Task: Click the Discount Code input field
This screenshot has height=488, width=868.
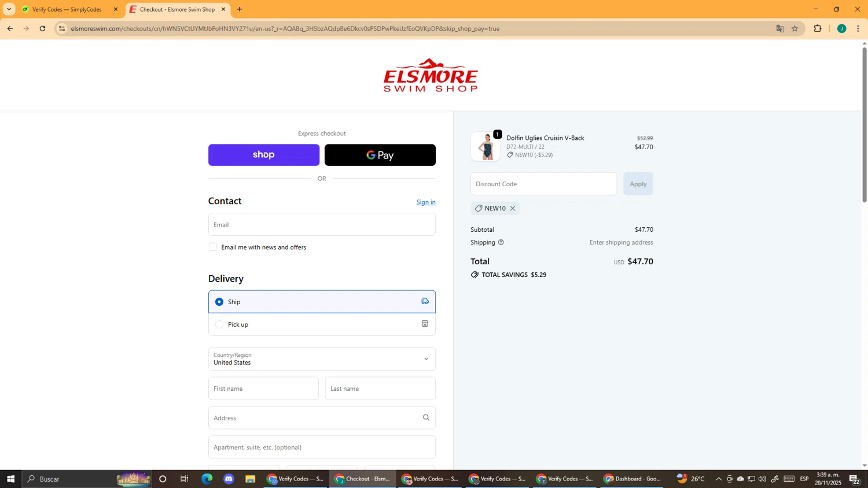Action: click(543, 184)
